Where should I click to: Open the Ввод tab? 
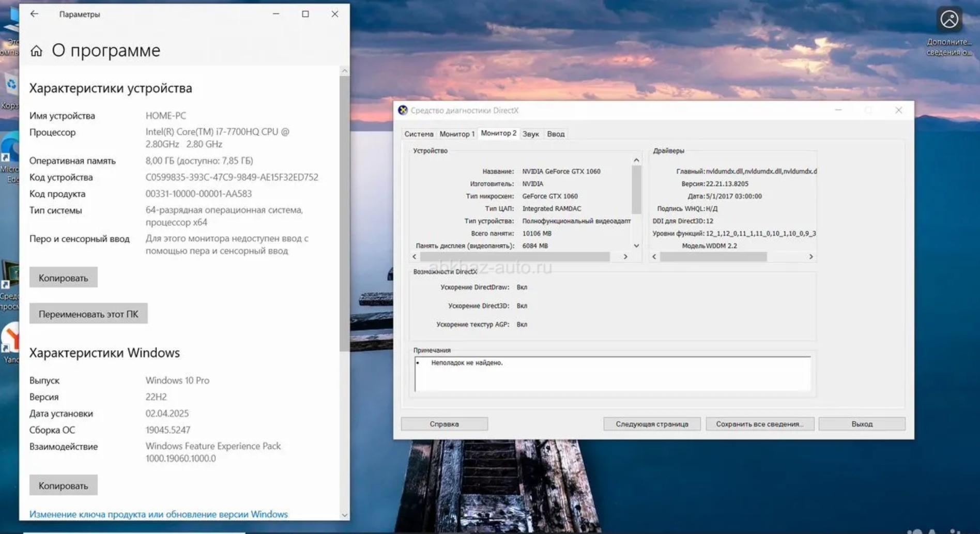[556, 134]
